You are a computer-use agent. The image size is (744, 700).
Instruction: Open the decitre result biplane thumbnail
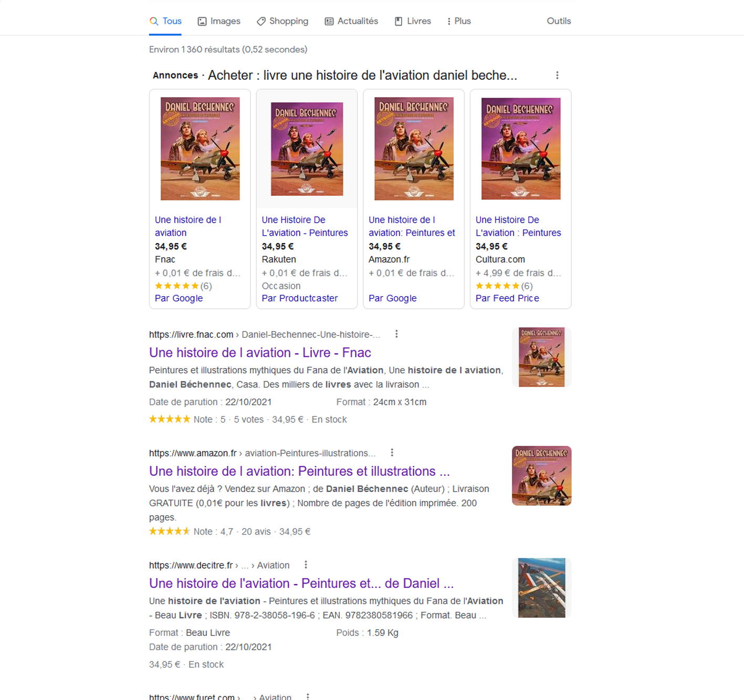[x=541, y=588]
